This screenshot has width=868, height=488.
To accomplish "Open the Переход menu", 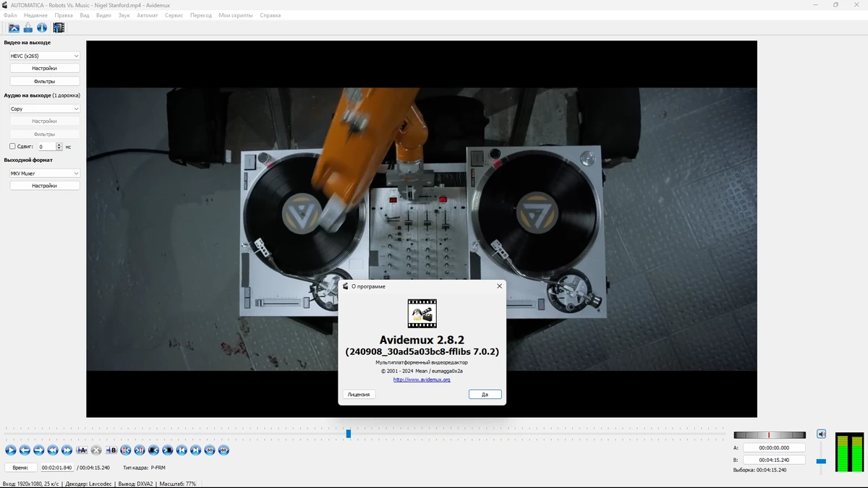I will pos(201,15).
